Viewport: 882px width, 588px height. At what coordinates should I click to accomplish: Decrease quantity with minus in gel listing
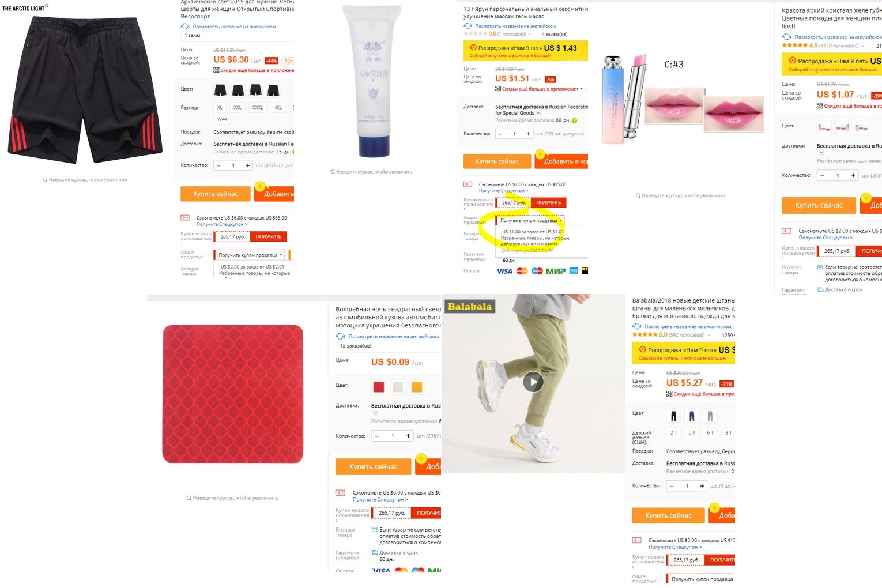click(500, 134)
